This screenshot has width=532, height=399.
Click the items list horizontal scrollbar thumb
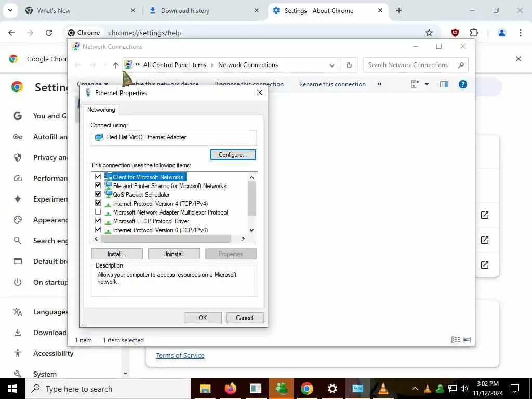tap(166, 239)
